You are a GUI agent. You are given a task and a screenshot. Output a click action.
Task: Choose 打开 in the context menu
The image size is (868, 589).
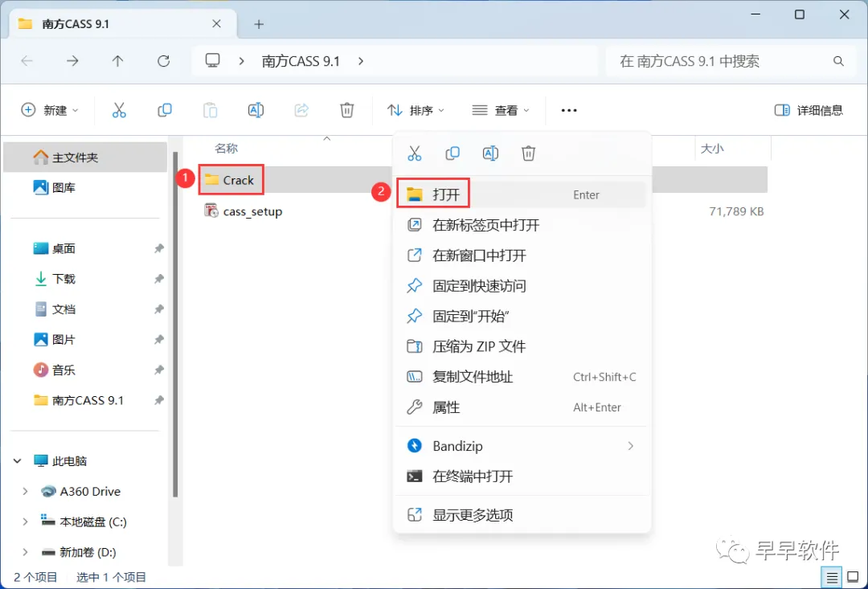pos(522,194)
